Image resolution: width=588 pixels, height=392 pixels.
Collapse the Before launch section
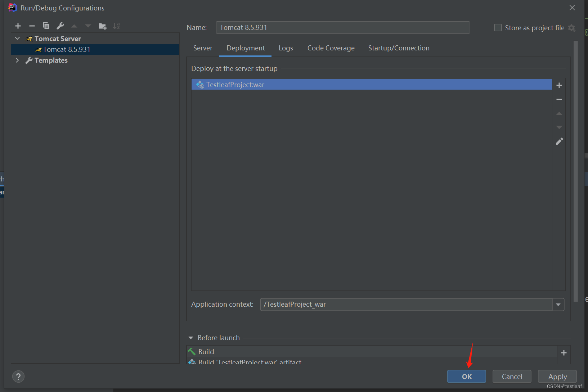tap(191, 338)
